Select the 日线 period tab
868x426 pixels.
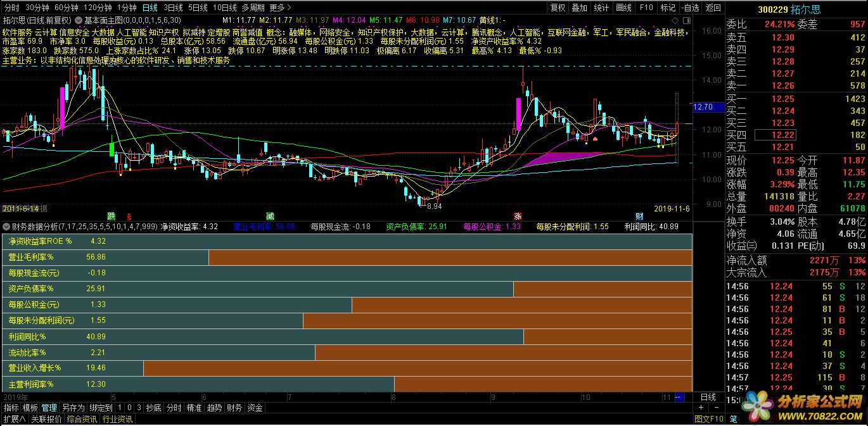pyautogui.click(x=150, y=8)
